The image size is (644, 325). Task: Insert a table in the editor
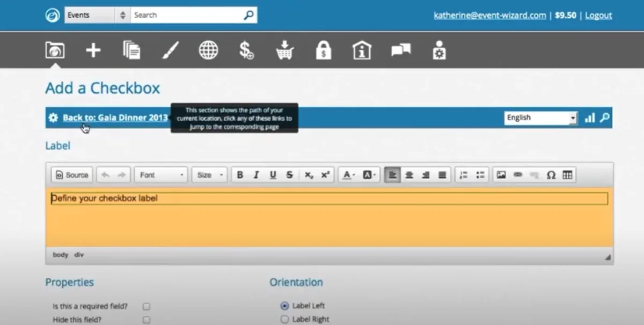[x=567, y=175]
